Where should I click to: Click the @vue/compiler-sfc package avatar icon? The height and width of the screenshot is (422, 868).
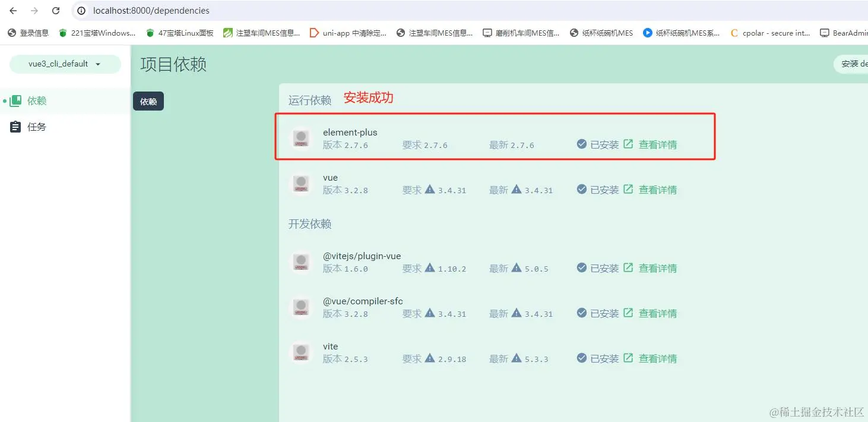[301, 307]
